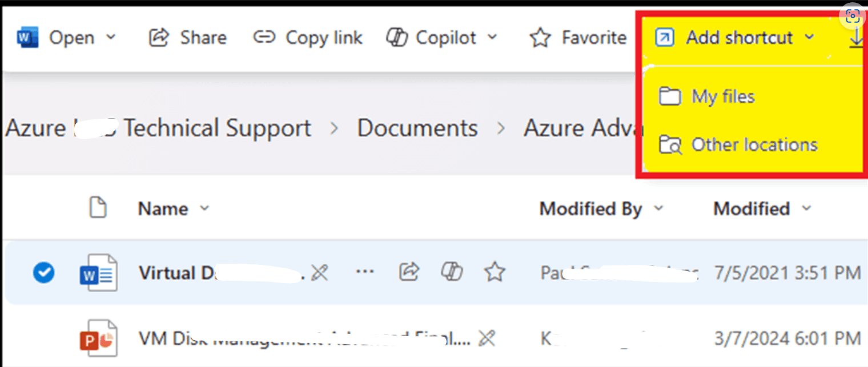Open the Word document from the toolbar
This screenshot has width=868, height=367.
[67, 37]
